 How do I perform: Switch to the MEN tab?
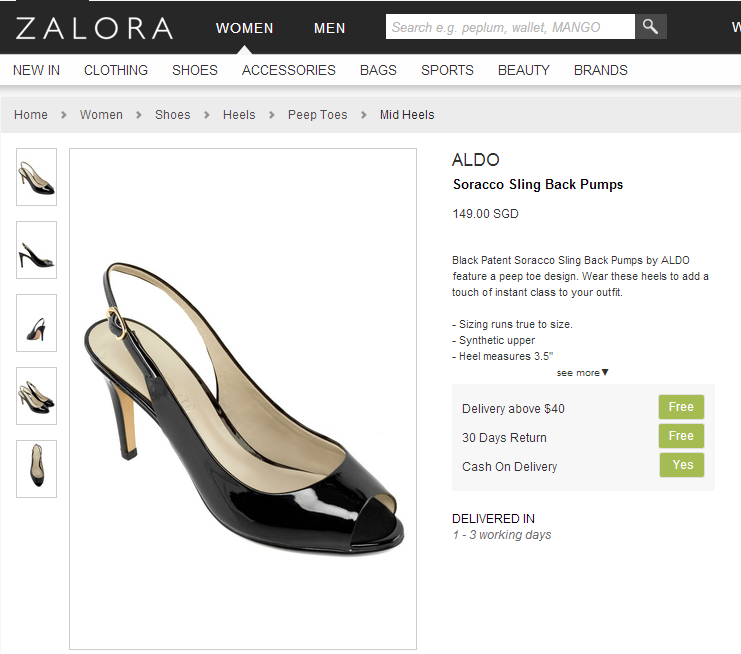329,28
